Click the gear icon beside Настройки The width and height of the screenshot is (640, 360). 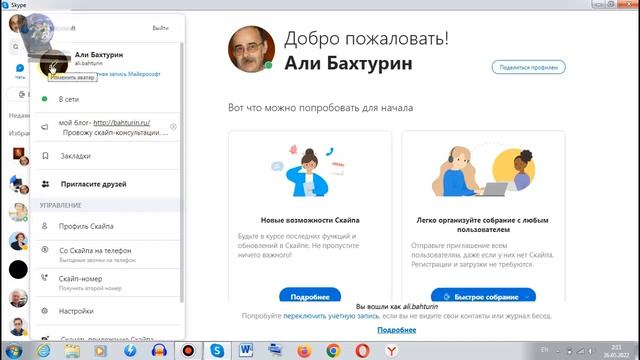click(44, 311)
